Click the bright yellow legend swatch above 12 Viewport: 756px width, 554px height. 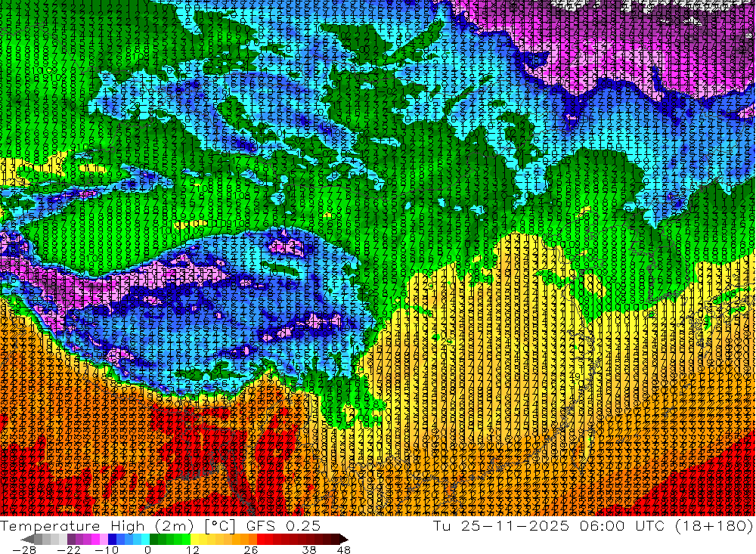(x=195, y=540)
